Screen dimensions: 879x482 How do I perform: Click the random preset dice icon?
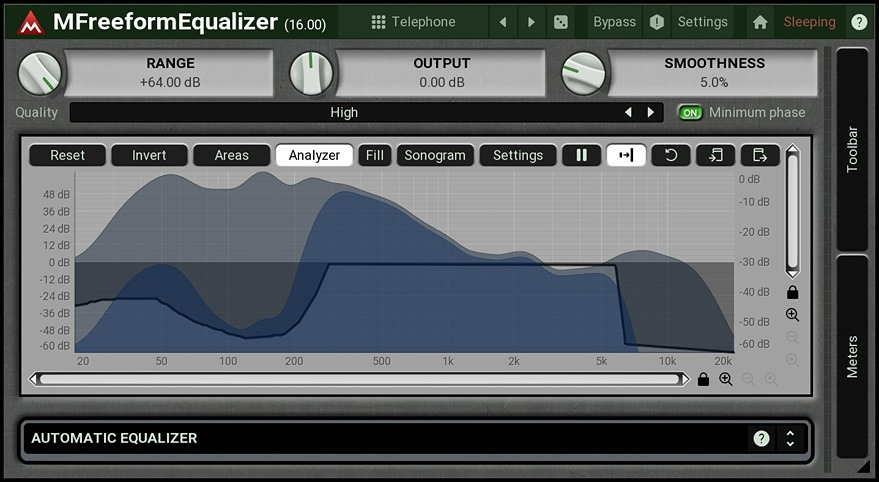tap(561, 22)
